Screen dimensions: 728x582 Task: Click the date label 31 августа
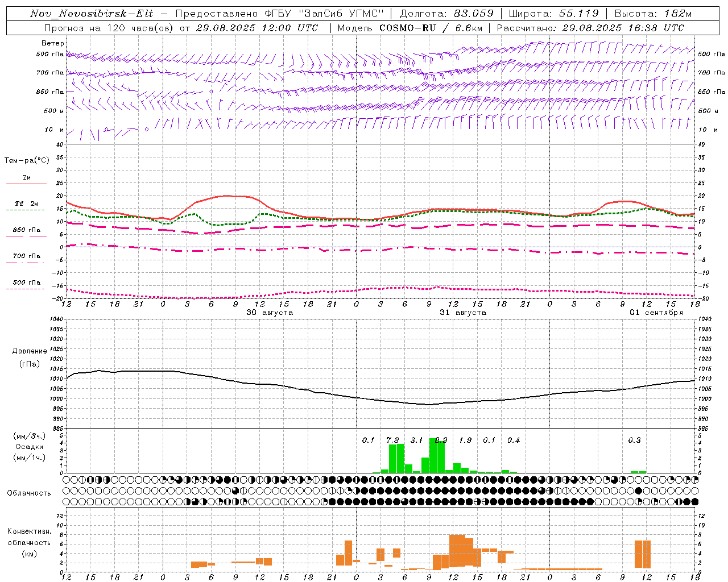pyautogui.click(x=463, y=312)
